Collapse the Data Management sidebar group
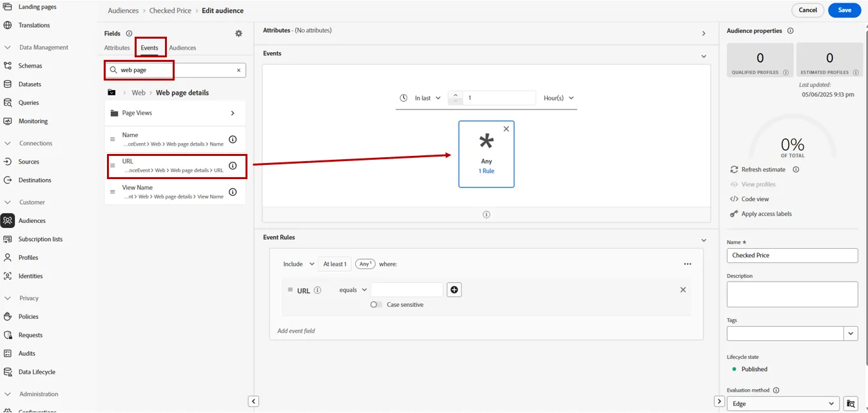This screenshot has width=868, height=413. pos(8,48)
